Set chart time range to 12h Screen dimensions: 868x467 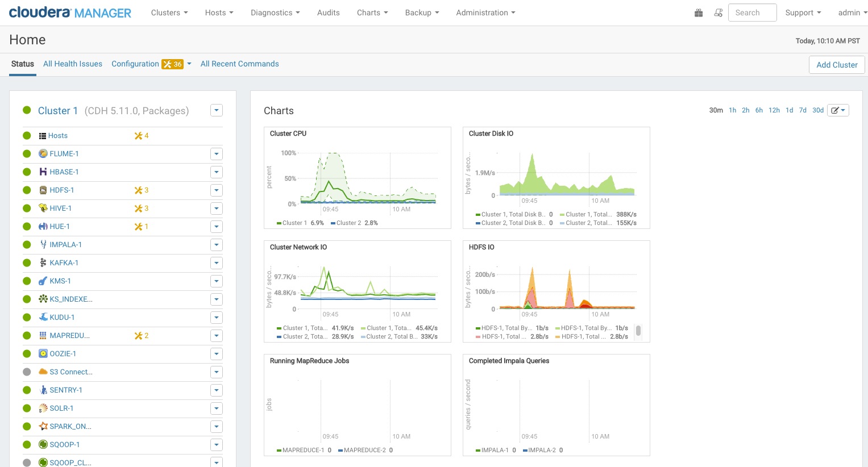tap(774, 110)
